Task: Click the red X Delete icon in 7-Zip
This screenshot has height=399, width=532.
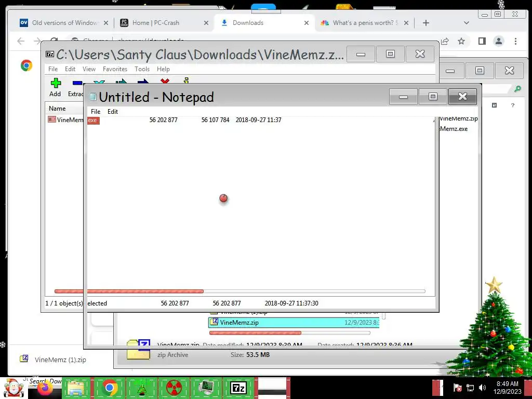Action: click(x=165, y=81)
